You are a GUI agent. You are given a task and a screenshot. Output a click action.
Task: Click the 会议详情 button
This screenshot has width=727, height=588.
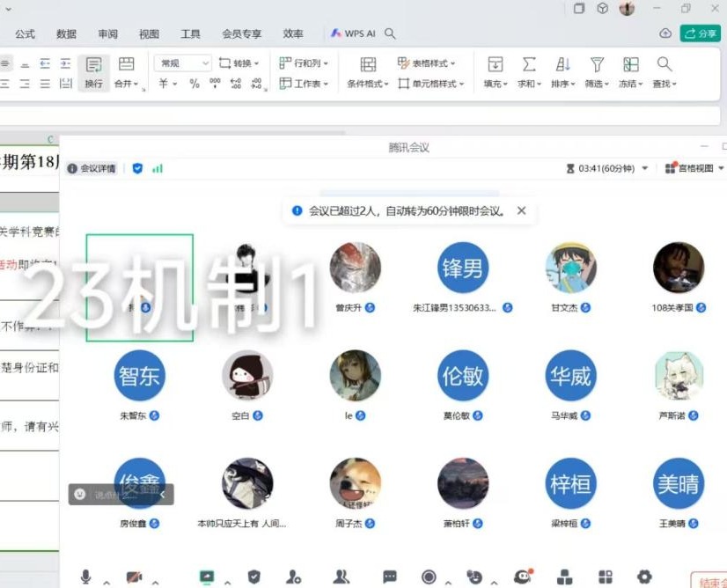tap(92, 168)
